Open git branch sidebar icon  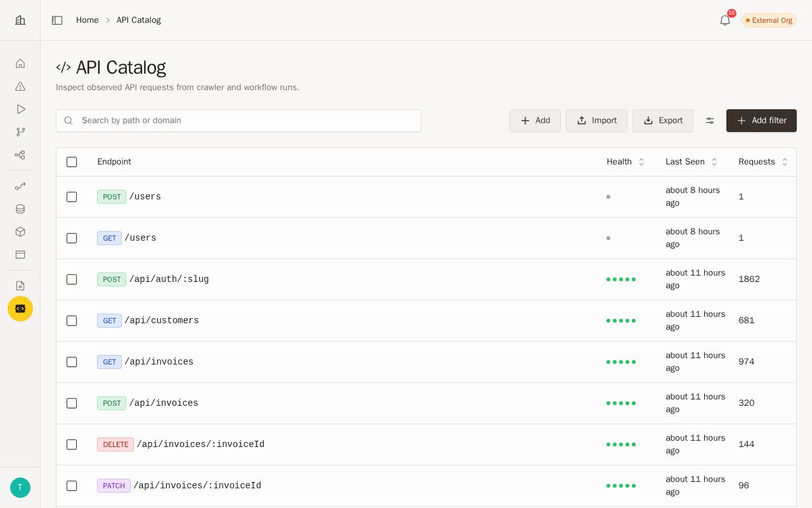[x=20, y=132]
